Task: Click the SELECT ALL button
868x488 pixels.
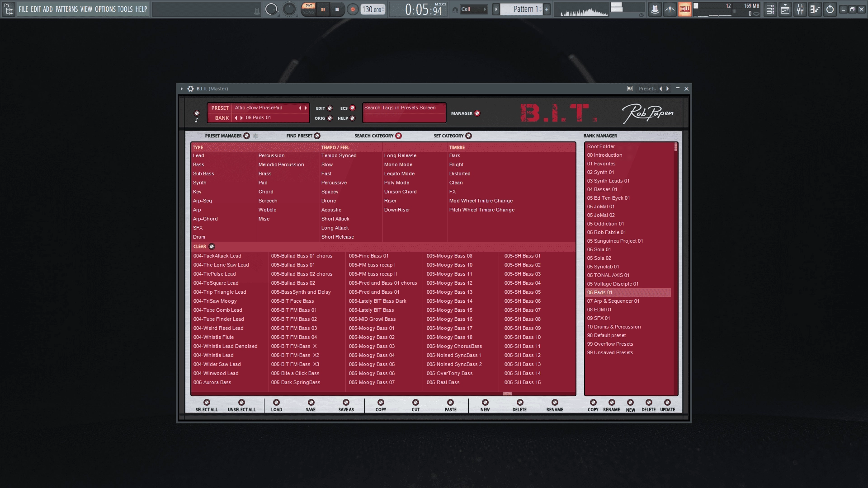Action: (x=207, y=402)
